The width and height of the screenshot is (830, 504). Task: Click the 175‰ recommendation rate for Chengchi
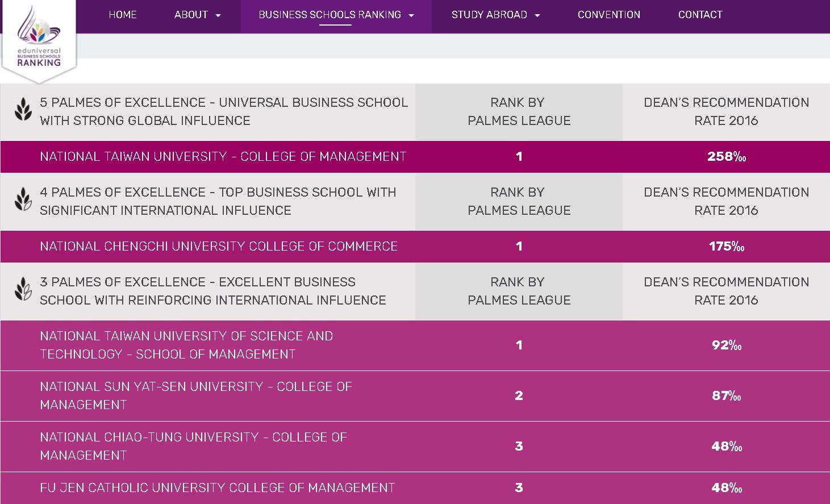726,246
